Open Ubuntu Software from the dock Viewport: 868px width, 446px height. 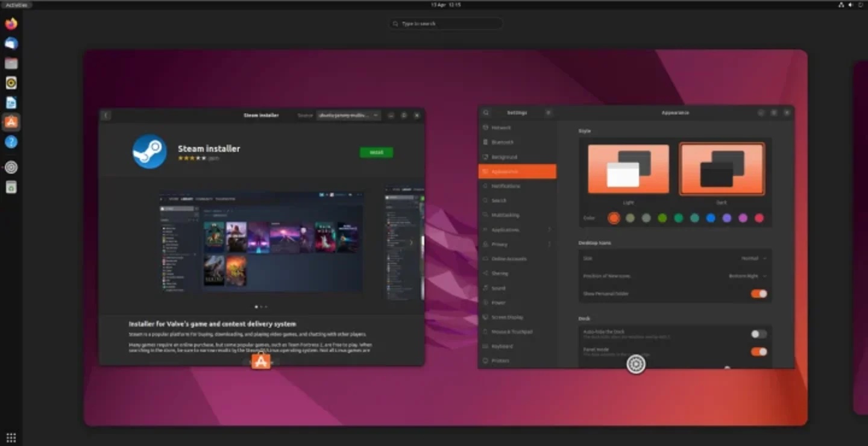(x=11, y=122)
